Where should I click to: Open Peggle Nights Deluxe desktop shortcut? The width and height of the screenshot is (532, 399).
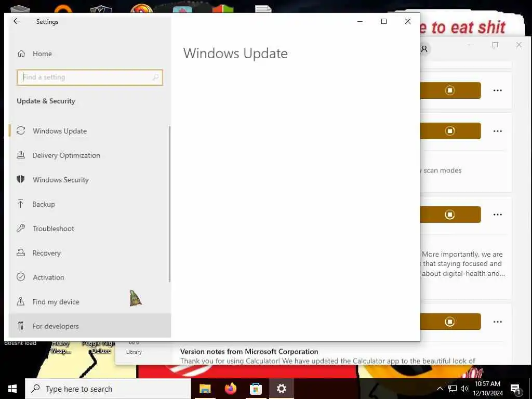tap(99, 348)
